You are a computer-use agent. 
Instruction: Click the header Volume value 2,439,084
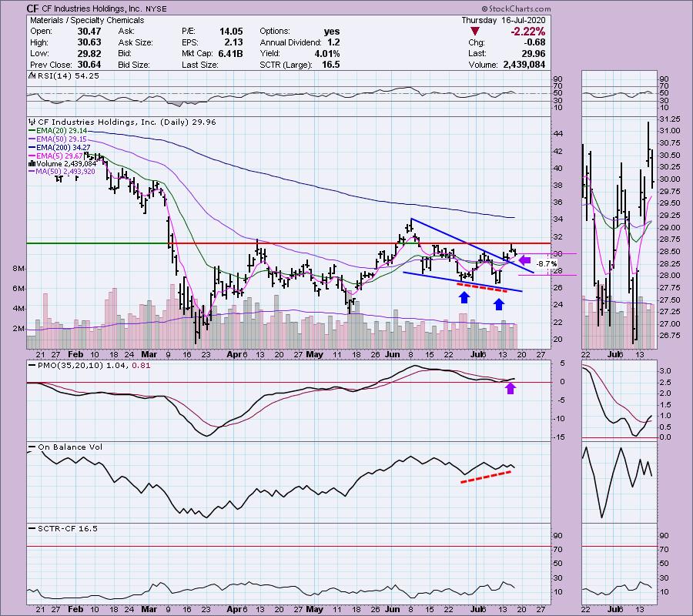[524, 65]
